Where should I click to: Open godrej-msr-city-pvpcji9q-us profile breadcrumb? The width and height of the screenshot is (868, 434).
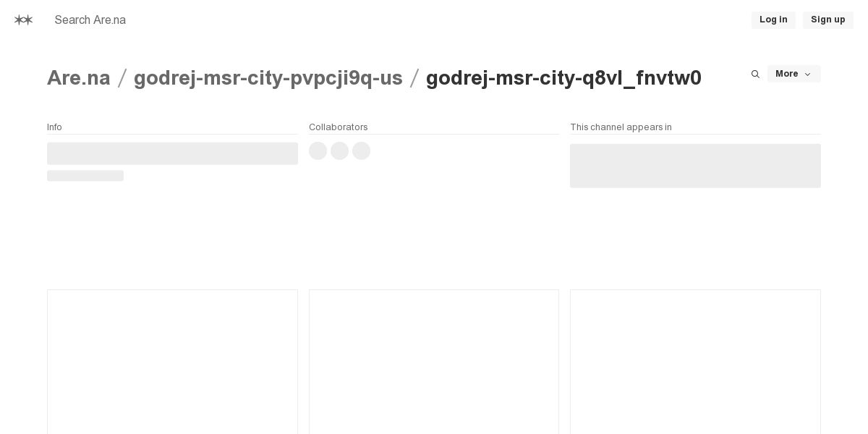click(x=268, y=78)
